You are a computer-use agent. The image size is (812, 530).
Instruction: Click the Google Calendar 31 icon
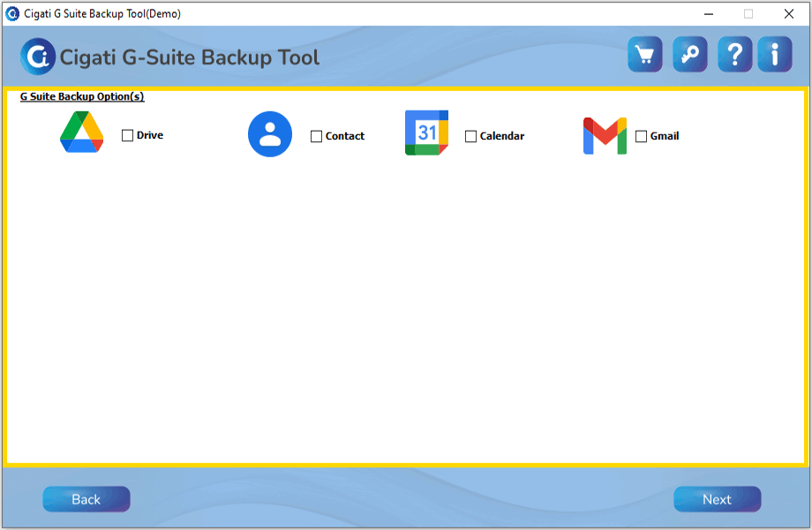[427, 133]
